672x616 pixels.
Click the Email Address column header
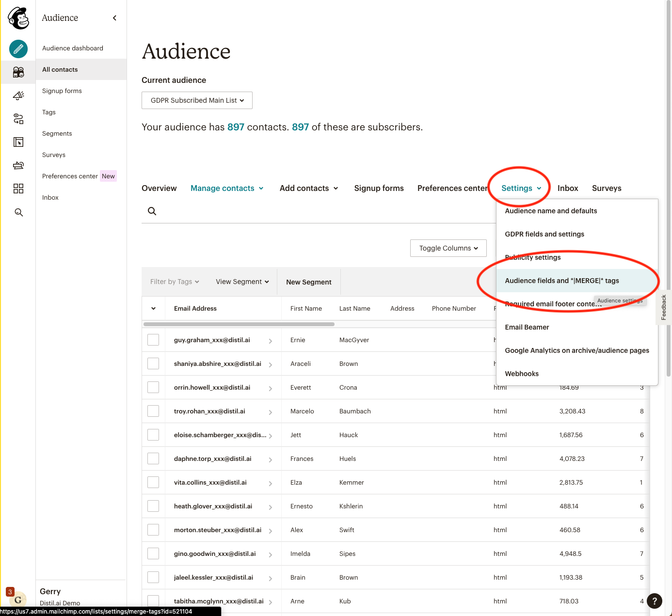click(x=195, y=308)
